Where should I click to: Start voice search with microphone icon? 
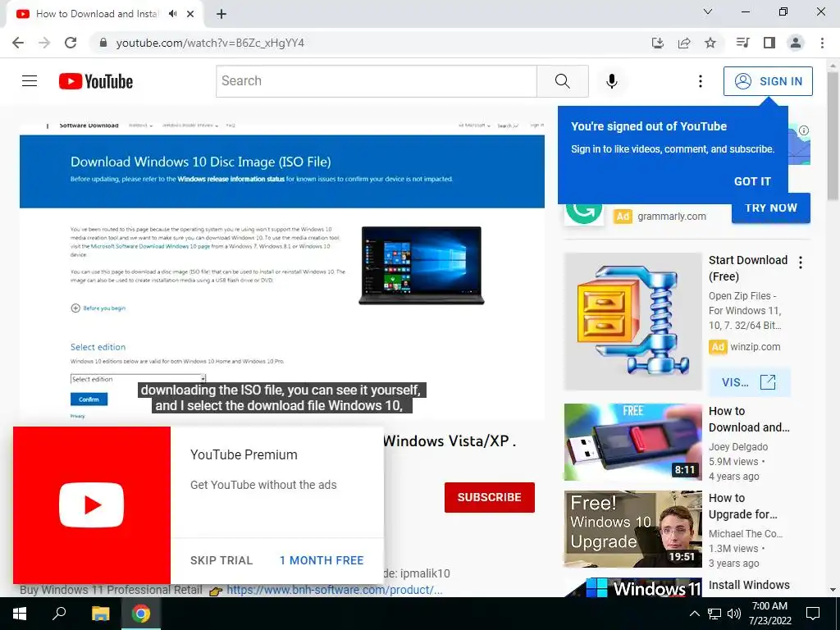pyautogui.click(x=612, y=81)
